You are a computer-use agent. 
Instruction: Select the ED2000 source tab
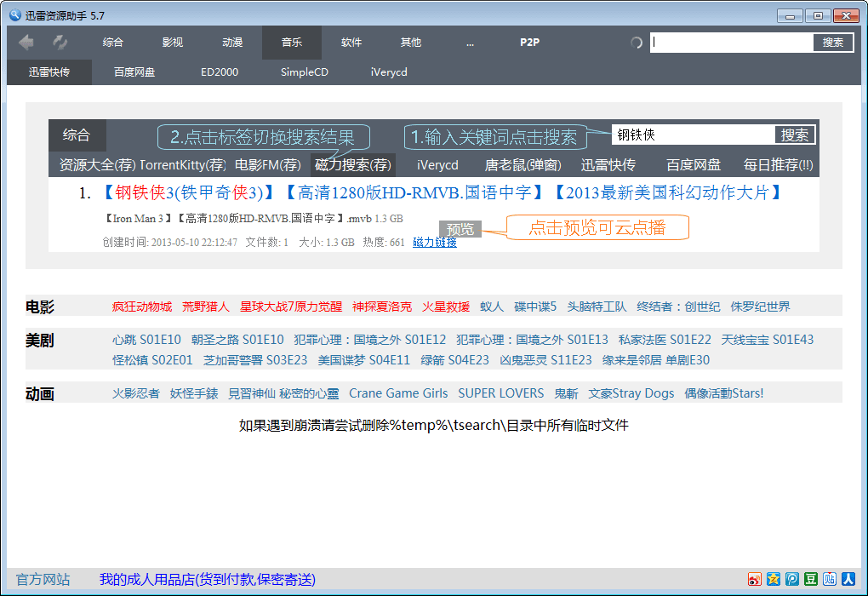(220, 72)
